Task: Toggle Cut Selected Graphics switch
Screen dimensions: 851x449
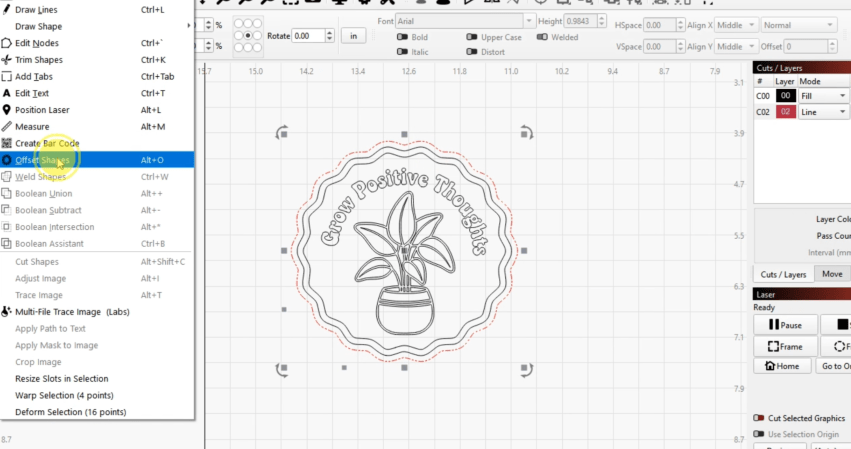Action: tap(759, 418)
